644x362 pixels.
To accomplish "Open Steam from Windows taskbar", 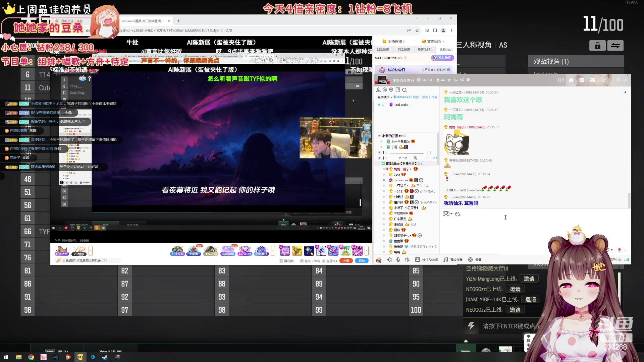I will point(105,357).
